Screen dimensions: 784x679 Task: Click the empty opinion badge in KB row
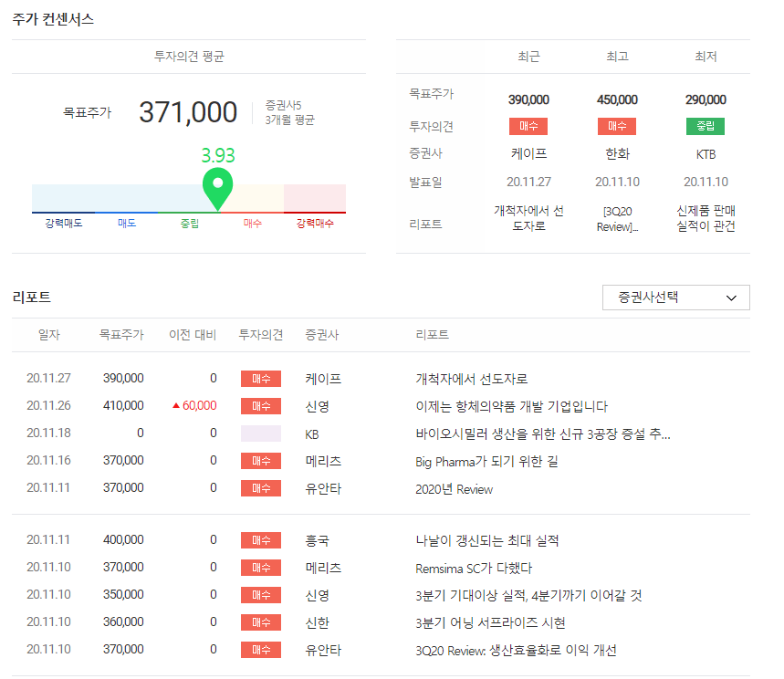tap(260, 434)
